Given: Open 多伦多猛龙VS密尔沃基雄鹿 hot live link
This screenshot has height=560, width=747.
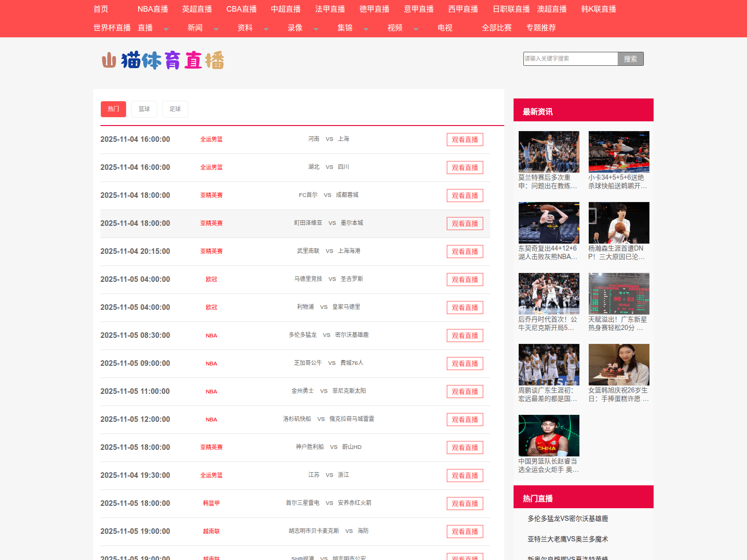Looking at the screenshot, I should pyautogui.click(x=568, y=518).
